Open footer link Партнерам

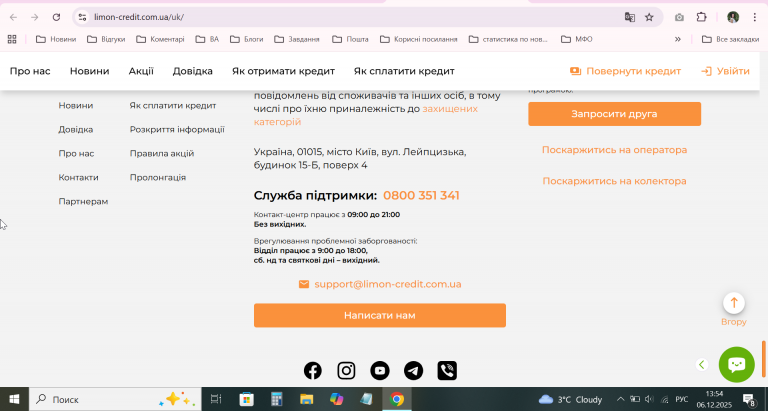83,201
